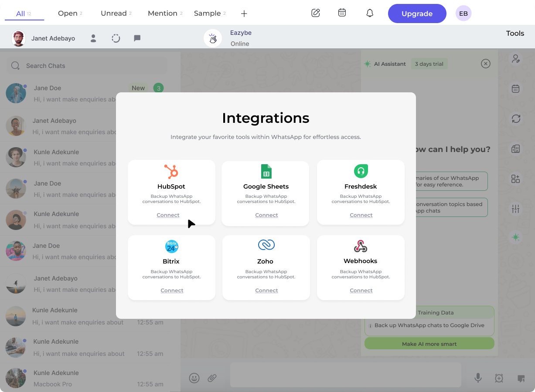Select the green AI Assistant sparkle icon
Viewport: 535px width, 392px height.
(516, 237)
